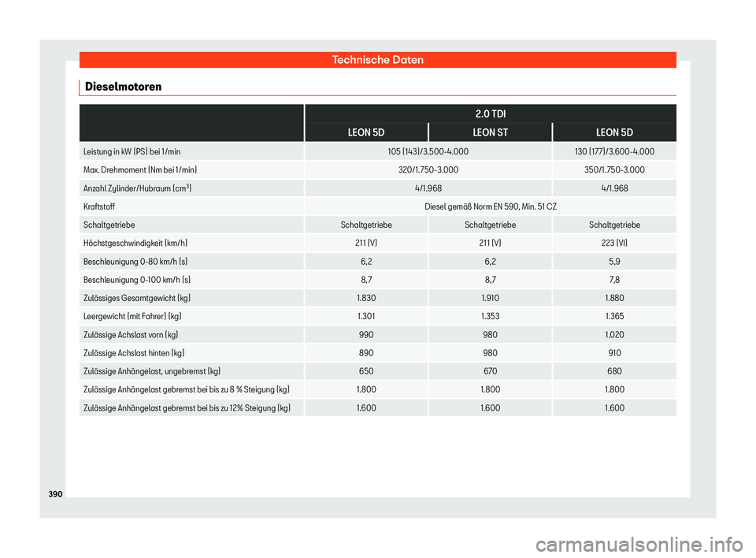756x558 pixels.
Task: Select the 0-100 km/h value '7,8'
Action: 614,280
